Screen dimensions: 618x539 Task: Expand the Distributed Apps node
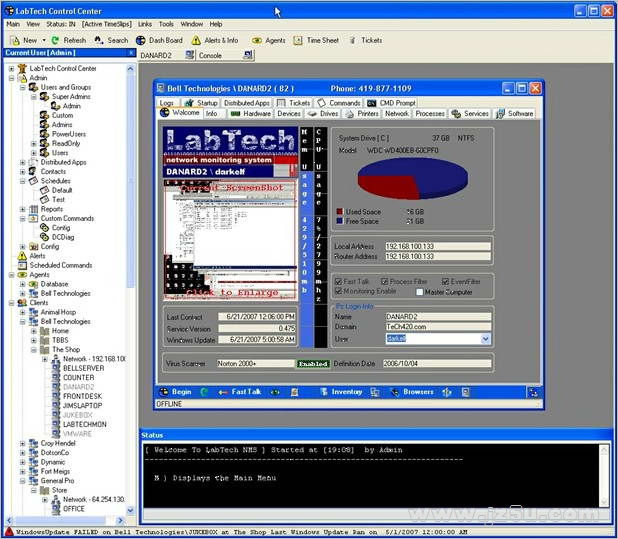(x=22, y=162)
